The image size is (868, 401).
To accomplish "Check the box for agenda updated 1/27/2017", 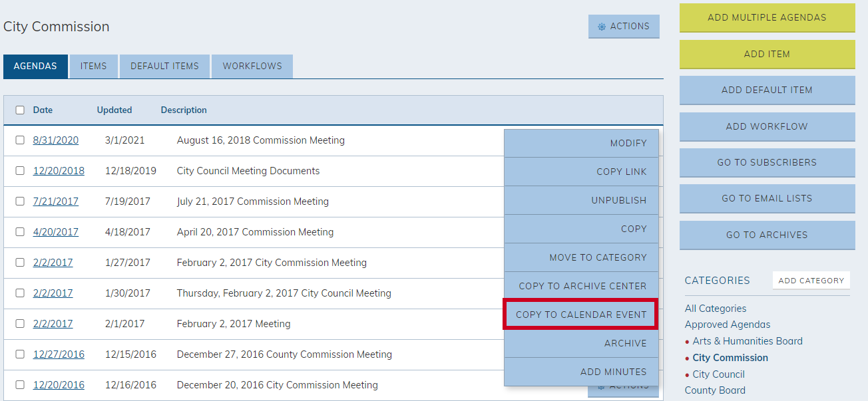I will [x=20, y=263].
